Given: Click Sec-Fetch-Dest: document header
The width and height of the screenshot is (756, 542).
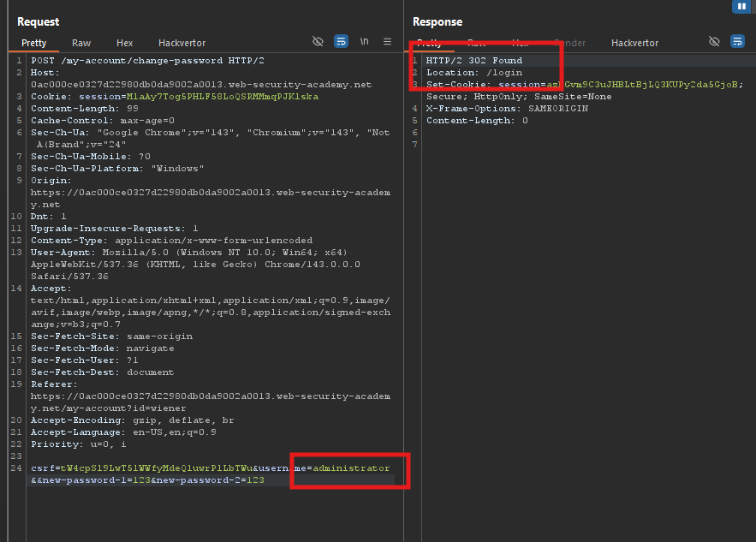Looking at the screenshot, I should click(102, 372).
